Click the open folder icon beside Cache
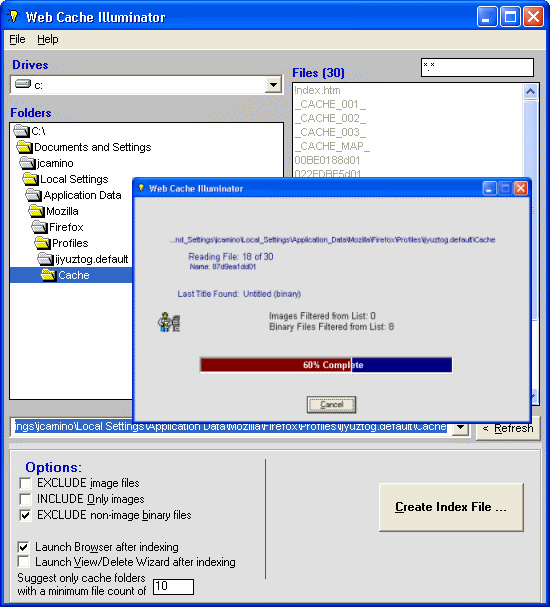Viewport: 550px width, 607px height. (49, 275)
